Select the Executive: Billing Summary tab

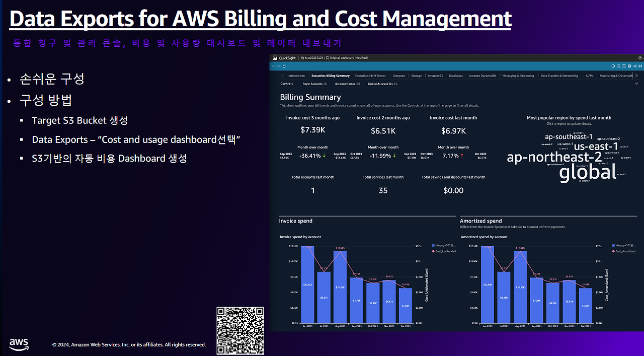pos(331,76)
